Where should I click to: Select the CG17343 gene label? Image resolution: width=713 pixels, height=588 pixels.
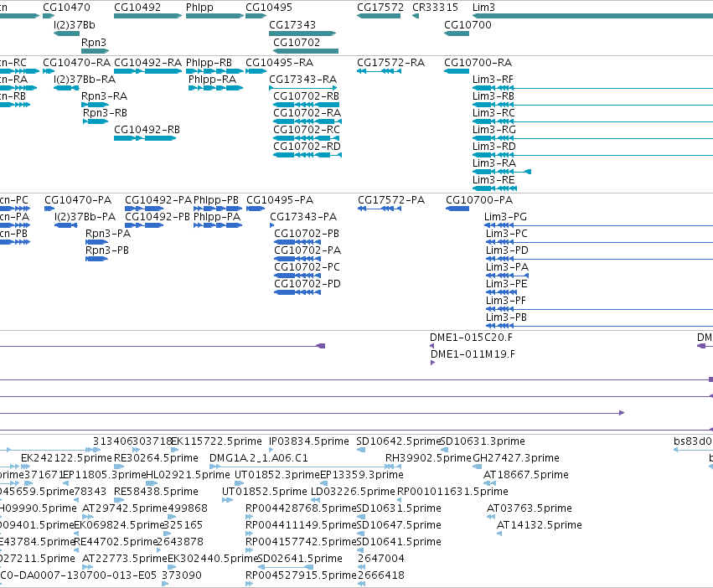[292, 25]
